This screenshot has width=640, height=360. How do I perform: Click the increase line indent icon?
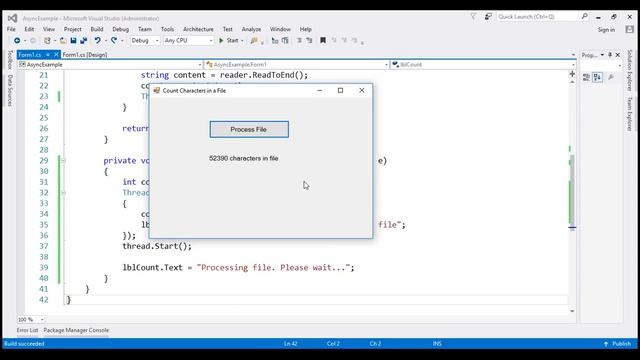[309, 40]
